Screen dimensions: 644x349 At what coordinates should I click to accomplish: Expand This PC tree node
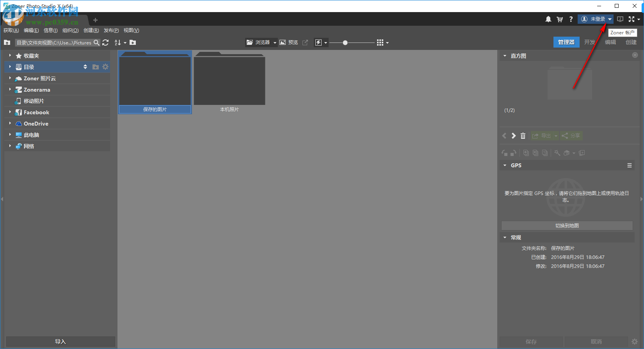pyautogui.click(x=10, y=135)
